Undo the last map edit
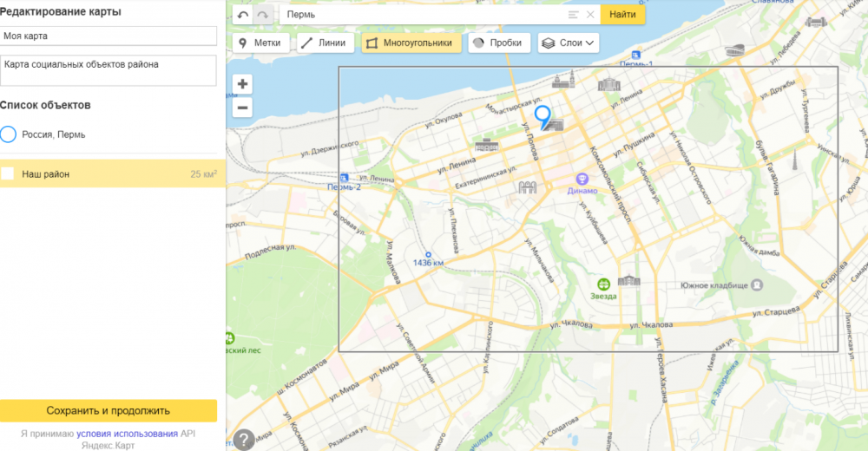Viewport: 868px width, 451px height. click(242, 15)
